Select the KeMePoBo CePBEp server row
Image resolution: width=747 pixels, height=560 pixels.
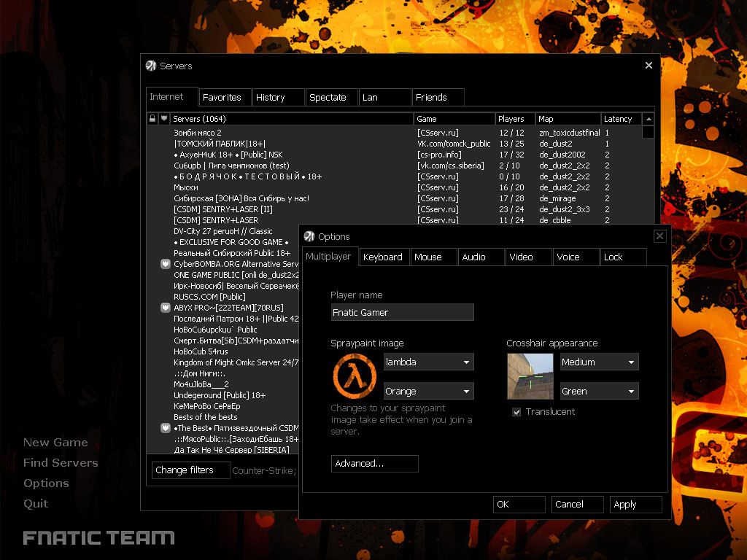point(223,406)
